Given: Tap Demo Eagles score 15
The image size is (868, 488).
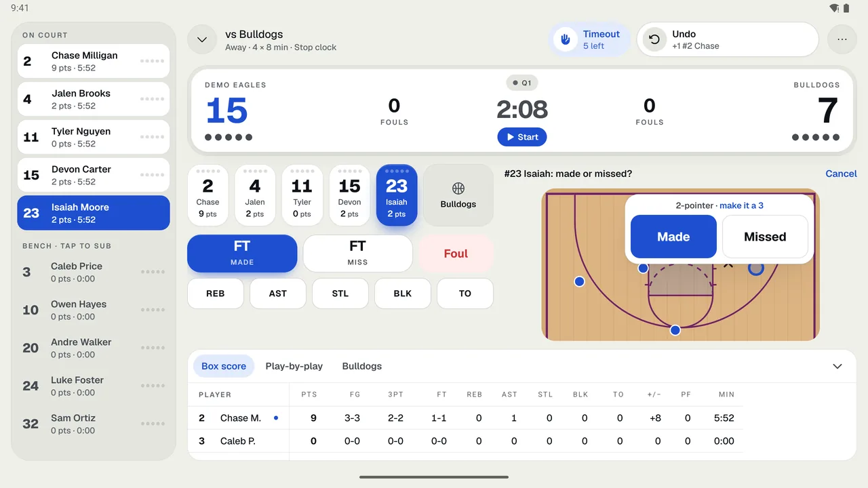Looking at the screenshot, I should click(x=226, y=110).
